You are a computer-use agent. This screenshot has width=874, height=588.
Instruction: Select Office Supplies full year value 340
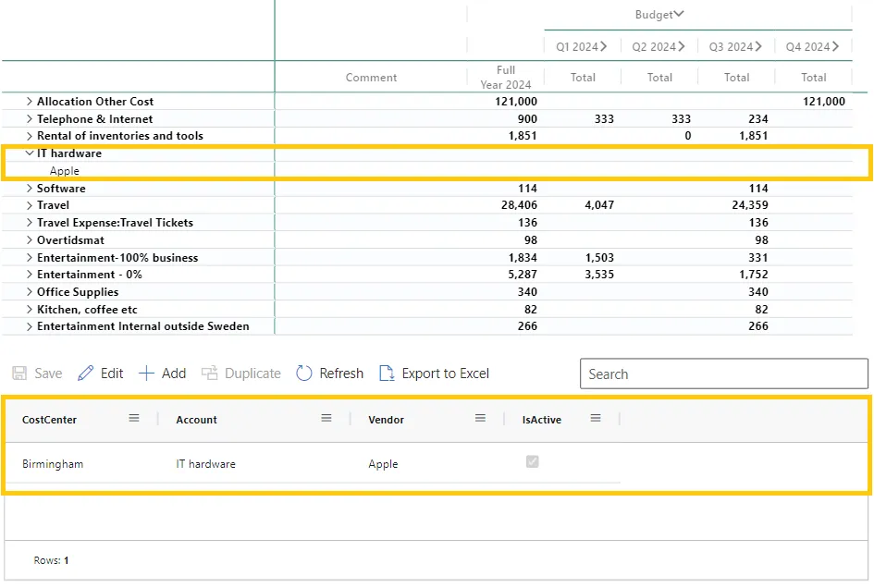[527, 292]
